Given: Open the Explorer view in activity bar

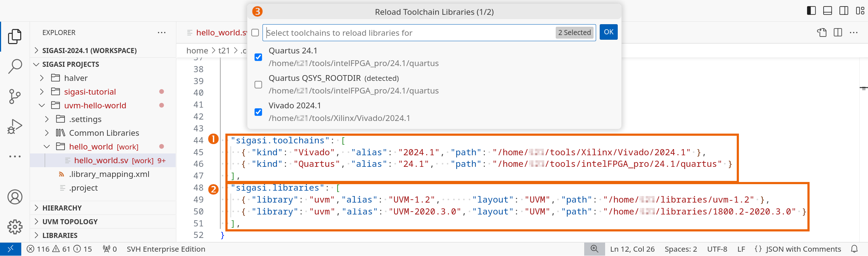Looking at the screenshot, I should click(x=15, y=36).
